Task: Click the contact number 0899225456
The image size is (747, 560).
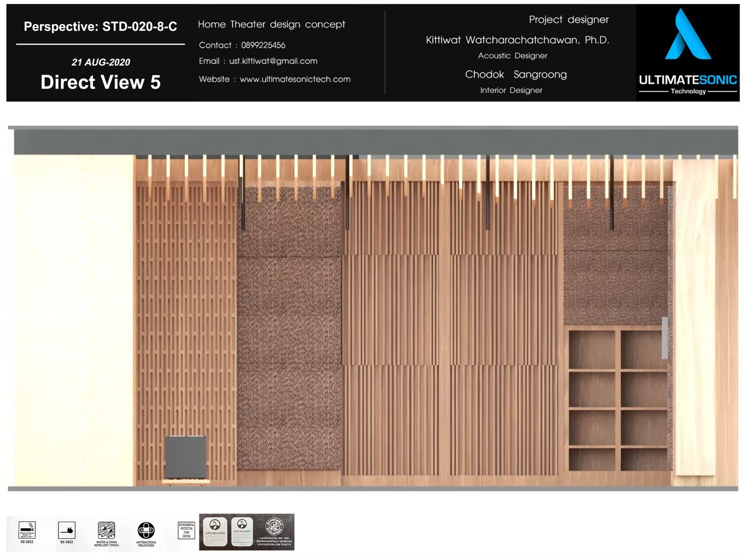Action: pos(263,45)
